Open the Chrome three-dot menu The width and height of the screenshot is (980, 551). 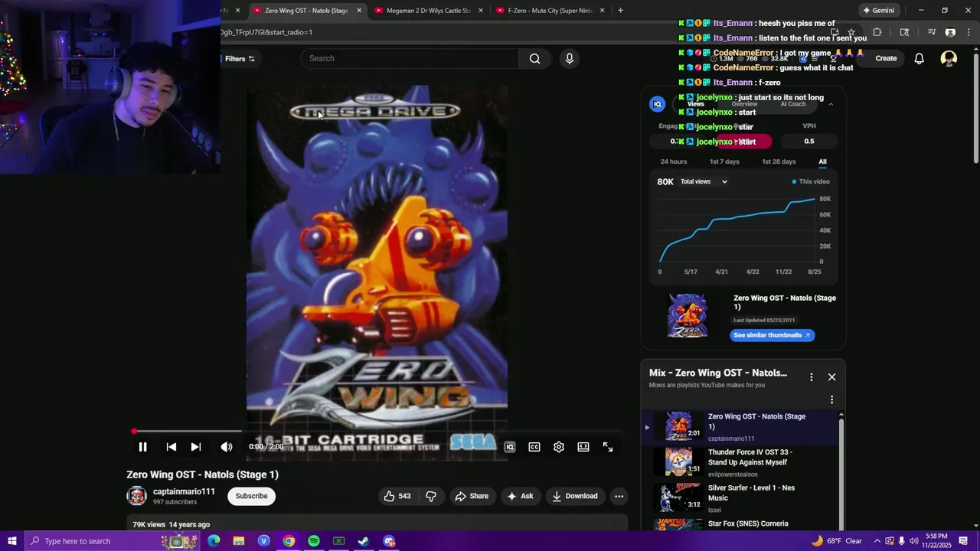969,32
